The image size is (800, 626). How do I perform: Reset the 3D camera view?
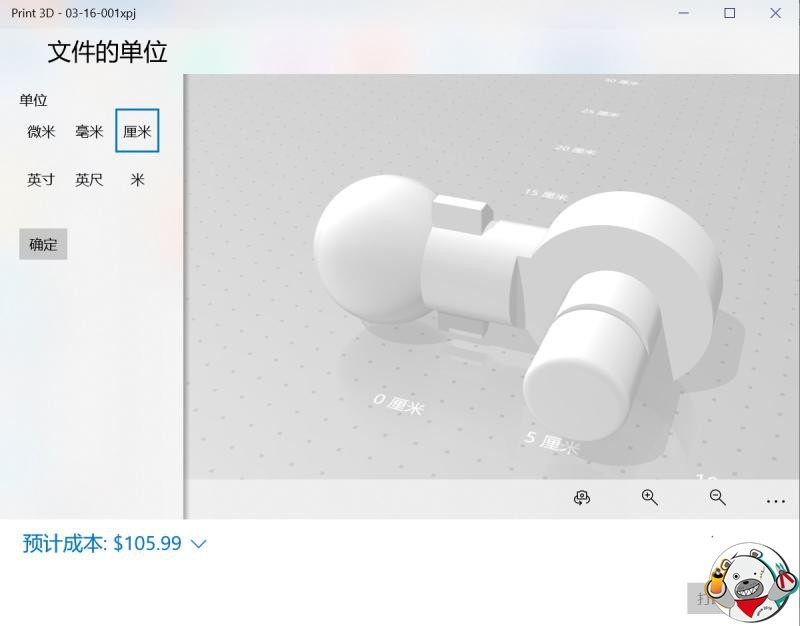pos(582,497)
